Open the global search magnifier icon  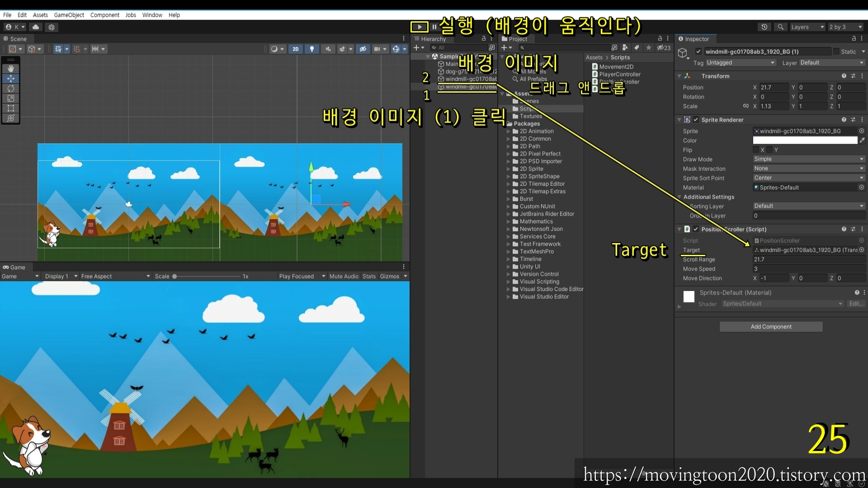[x=780, y=27]
